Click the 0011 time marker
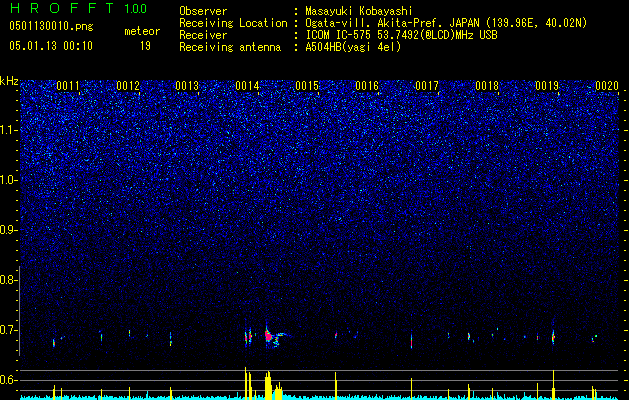The image size is (629, 400). pos(67,85)
